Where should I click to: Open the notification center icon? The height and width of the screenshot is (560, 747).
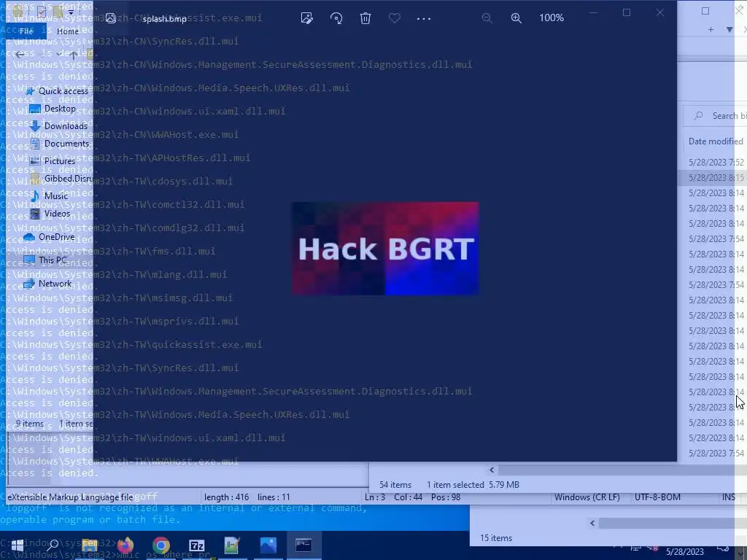click(723, 548)
